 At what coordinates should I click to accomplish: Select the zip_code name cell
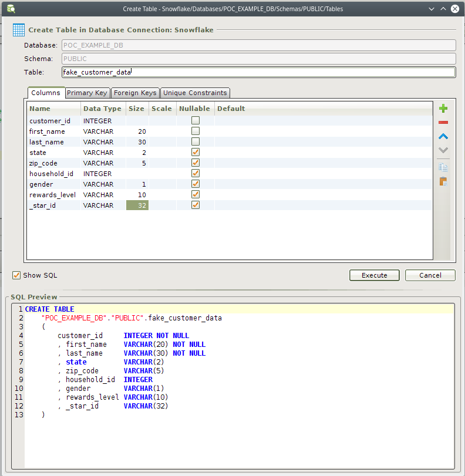pos(54,163)
